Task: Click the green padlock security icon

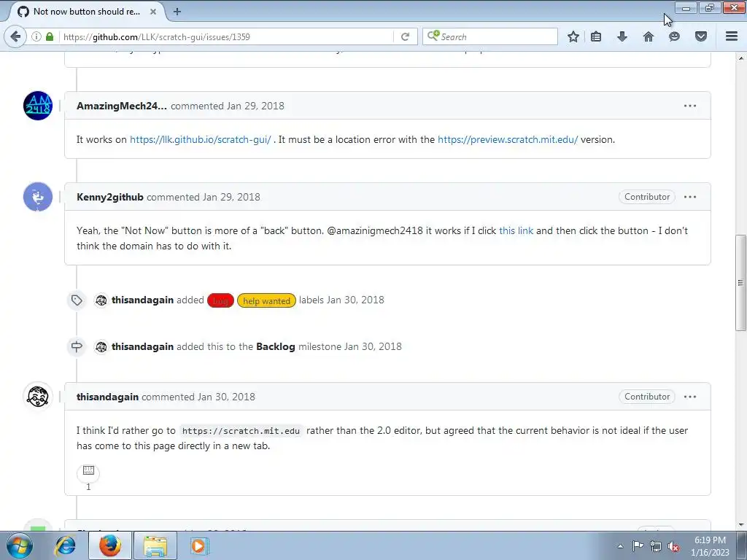Action: tap(50, 36)
